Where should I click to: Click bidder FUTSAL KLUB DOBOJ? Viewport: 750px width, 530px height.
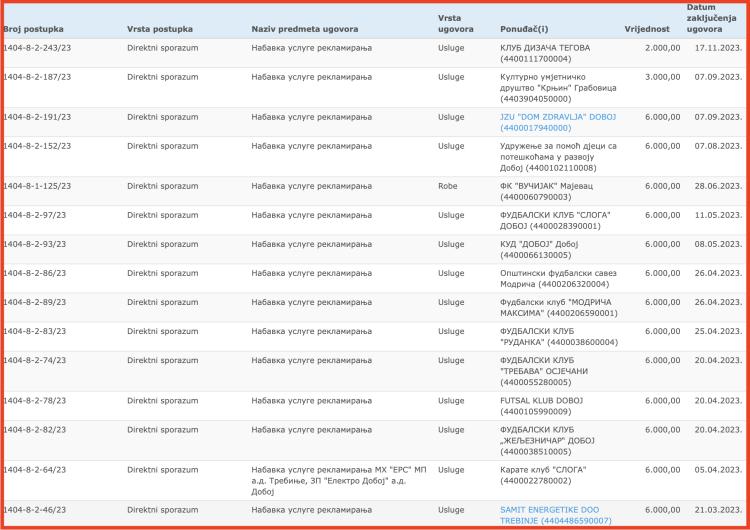pos(541,406)
